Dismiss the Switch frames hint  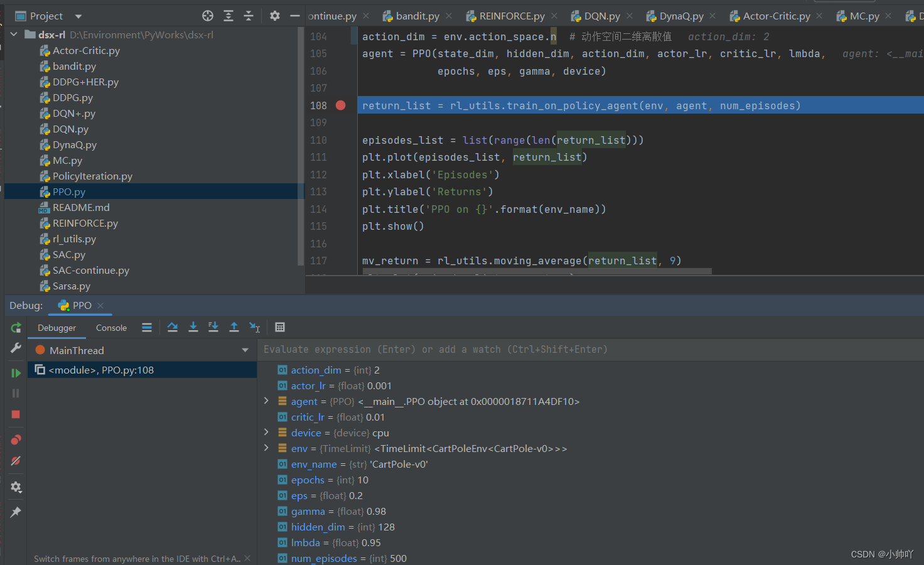[x=247, y=558]
